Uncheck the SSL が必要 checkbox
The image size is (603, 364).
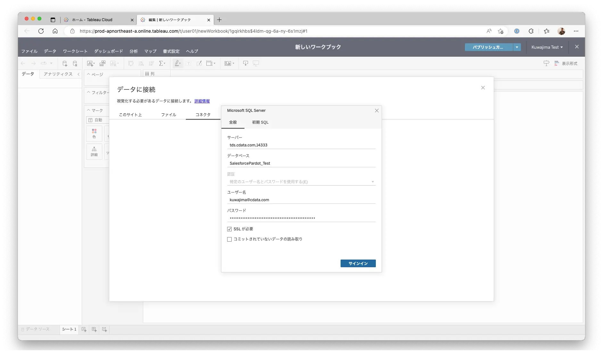tap(229, 229)
